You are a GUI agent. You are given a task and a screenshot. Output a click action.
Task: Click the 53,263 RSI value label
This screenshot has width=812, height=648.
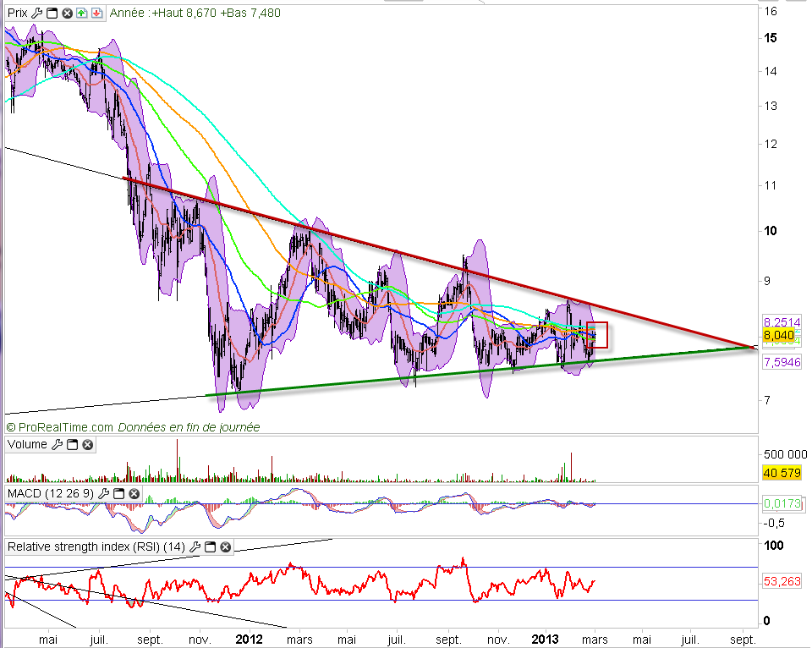(782, 581)
